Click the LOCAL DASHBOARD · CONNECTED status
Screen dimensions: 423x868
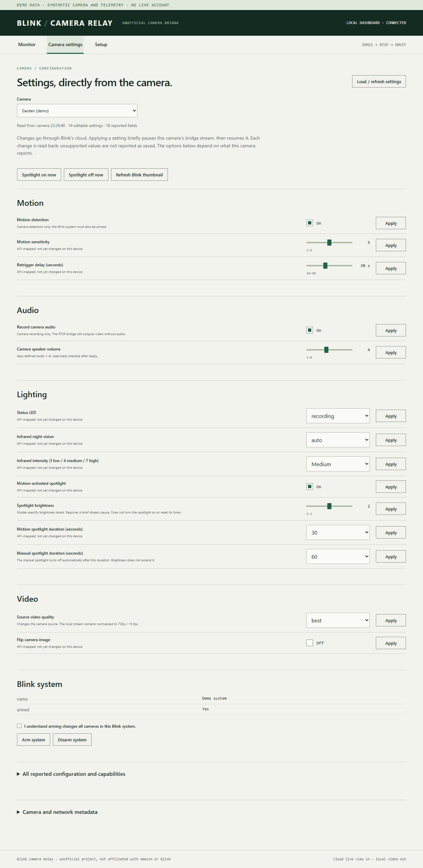click(376, 23)
